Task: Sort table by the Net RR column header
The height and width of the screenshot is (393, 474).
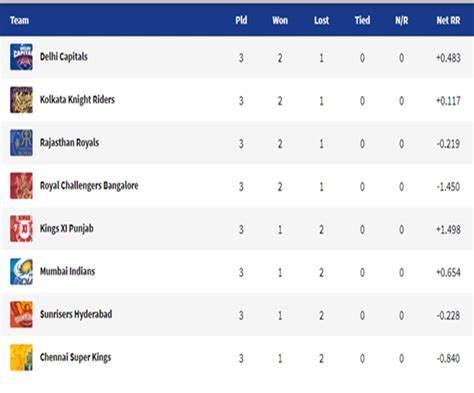Action: click(448, 20)
